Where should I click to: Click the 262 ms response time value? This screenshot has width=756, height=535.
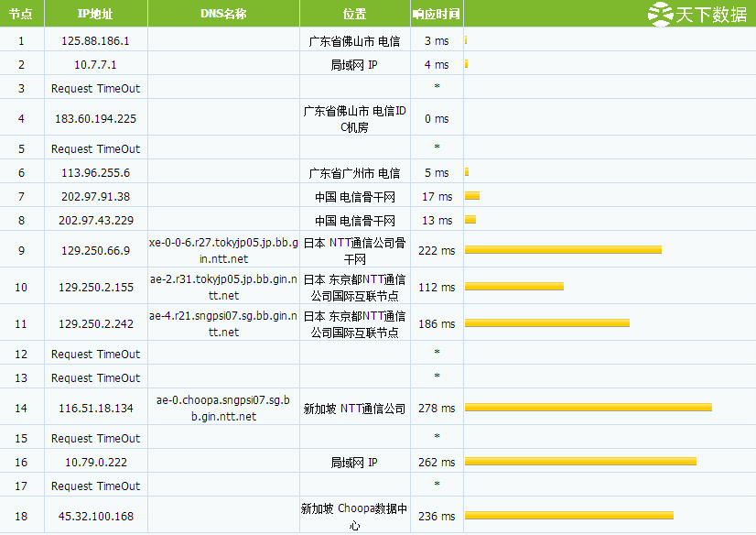(437, 463)
